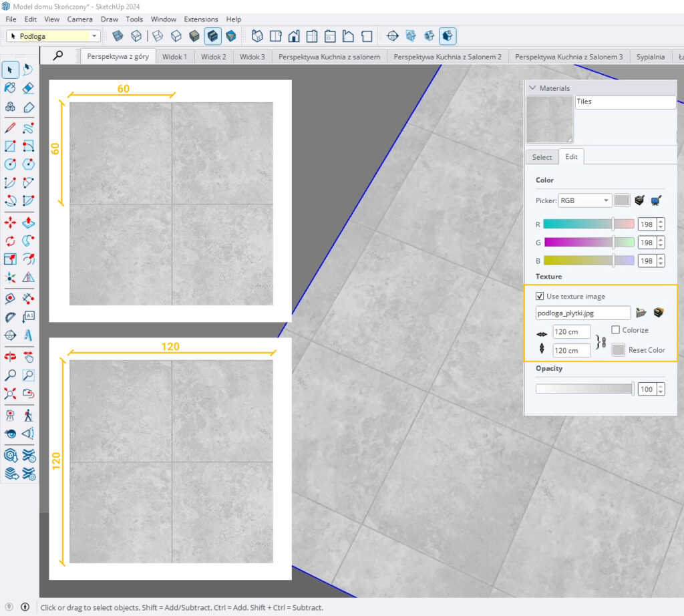Pick the Paint Bucket tool
Viewport: 684px width, 616px height.
pyautogui.click(x=10, y=88)
